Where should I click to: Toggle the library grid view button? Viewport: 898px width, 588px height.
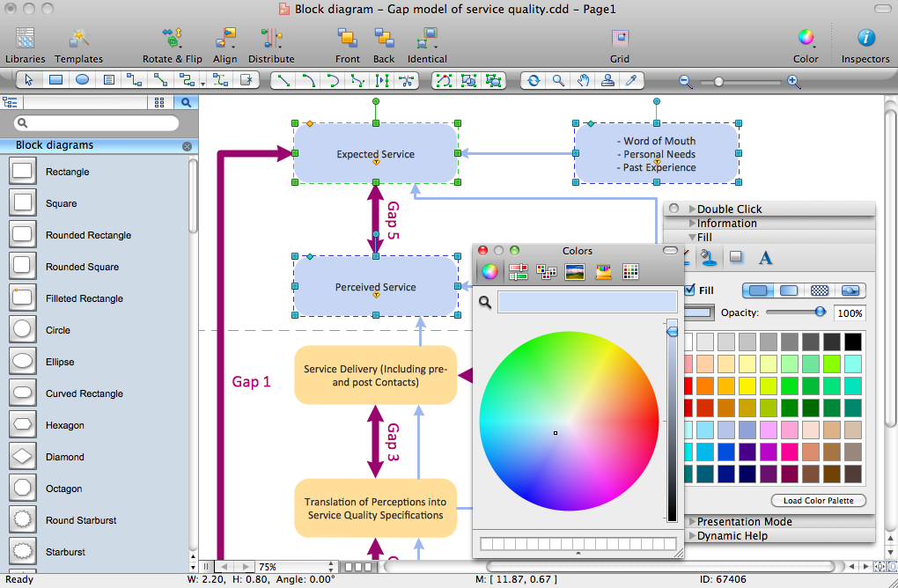pyautogui.click(x=159, y=102)
